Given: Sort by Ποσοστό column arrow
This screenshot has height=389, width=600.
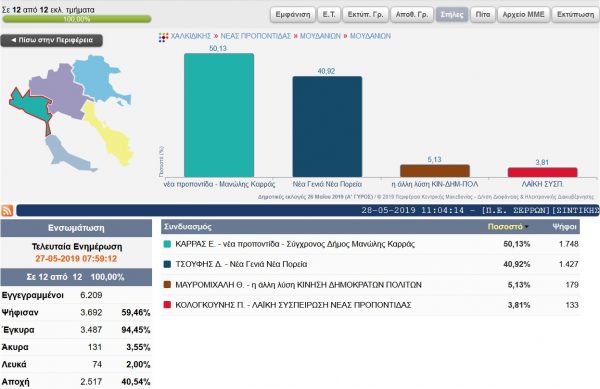Looking at the screenshot, I should tap(527, 227).
